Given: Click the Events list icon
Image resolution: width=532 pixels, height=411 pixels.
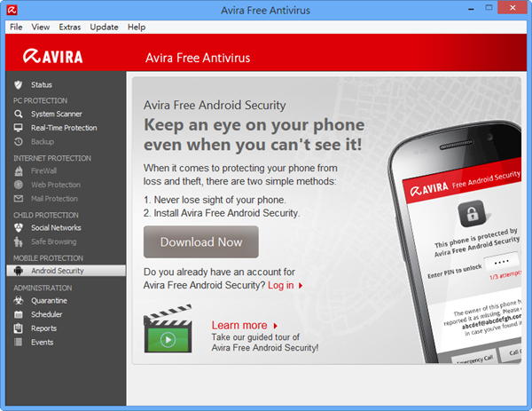Looking at the screenshot, I should pos(19,342).
